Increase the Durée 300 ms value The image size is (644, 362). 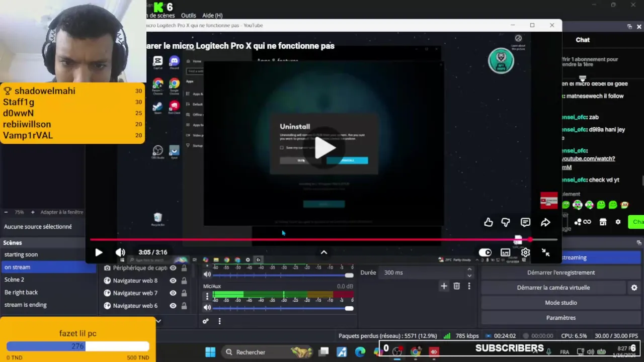click(469, 270)
